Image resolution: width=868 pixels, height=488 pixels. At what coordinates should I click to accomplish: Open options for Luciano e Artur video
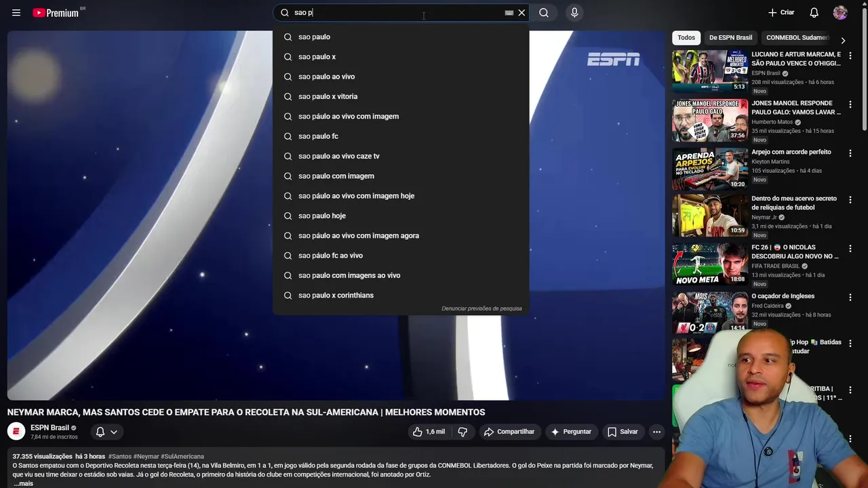(x=850, y=56)
